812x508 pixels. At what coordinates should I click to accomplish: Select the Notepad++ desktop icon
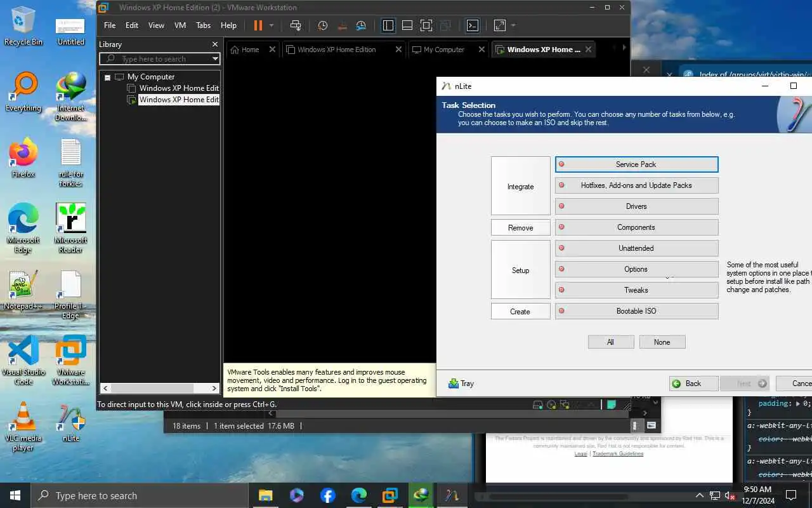coord(23,290)
